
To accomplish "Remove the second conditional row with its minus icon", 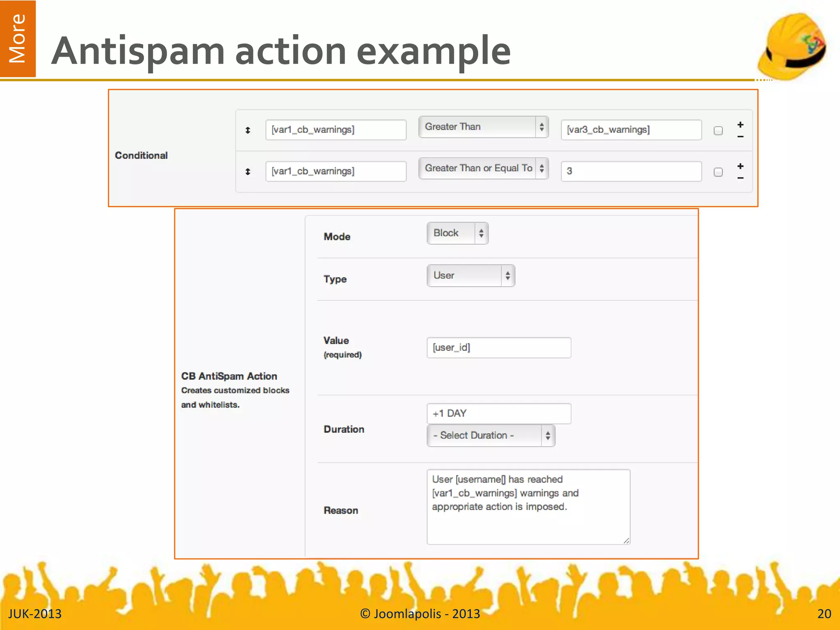I will pos(740,178).
